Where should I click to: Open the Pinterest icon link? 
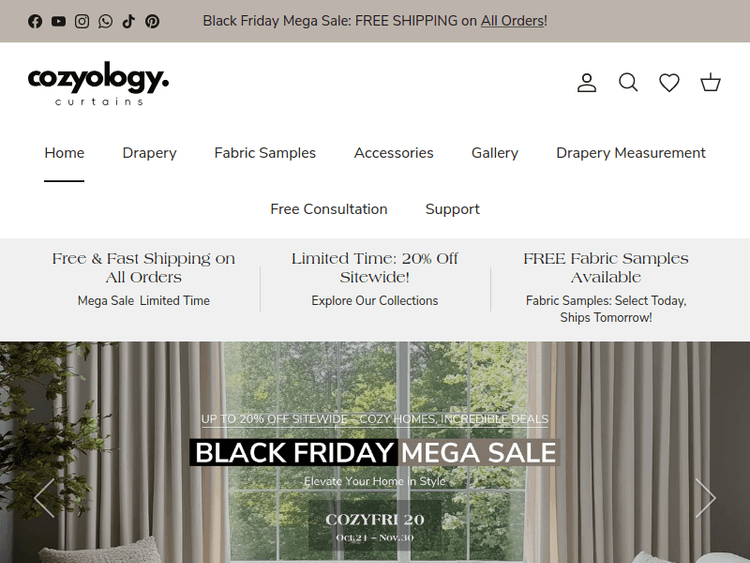152,21
